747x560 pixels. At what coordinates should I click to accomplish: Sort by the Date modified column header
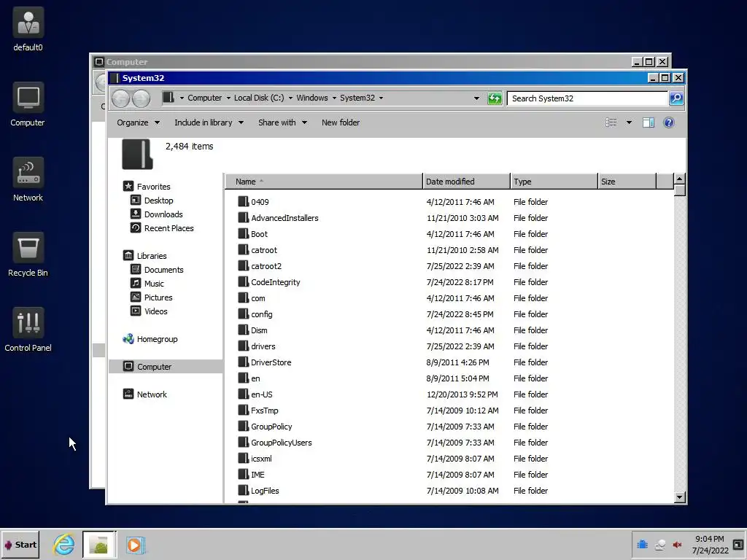point(466,182)
